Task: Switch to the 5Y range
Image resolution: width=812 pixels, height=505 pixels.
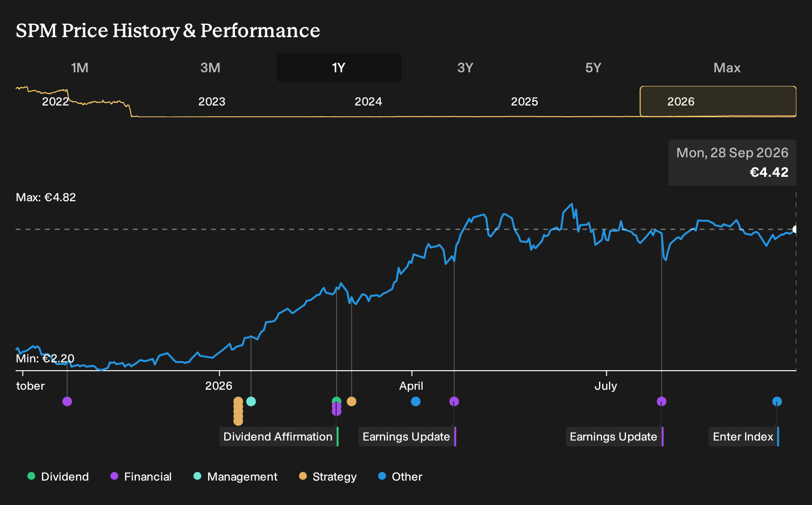Action: point(593,67)
